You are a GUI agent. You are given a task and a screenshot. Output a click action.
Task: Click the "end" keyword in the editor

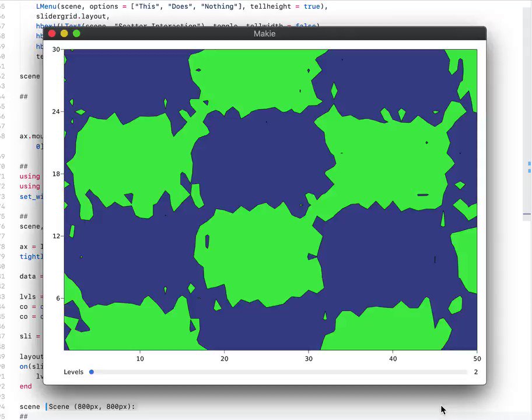(x=26, y=386)
